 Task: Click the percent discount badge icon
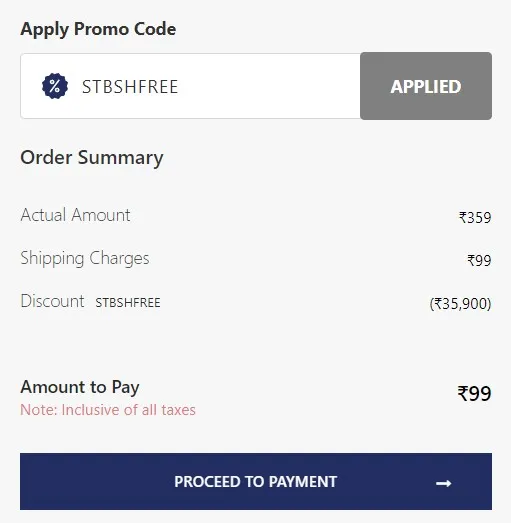55,86
